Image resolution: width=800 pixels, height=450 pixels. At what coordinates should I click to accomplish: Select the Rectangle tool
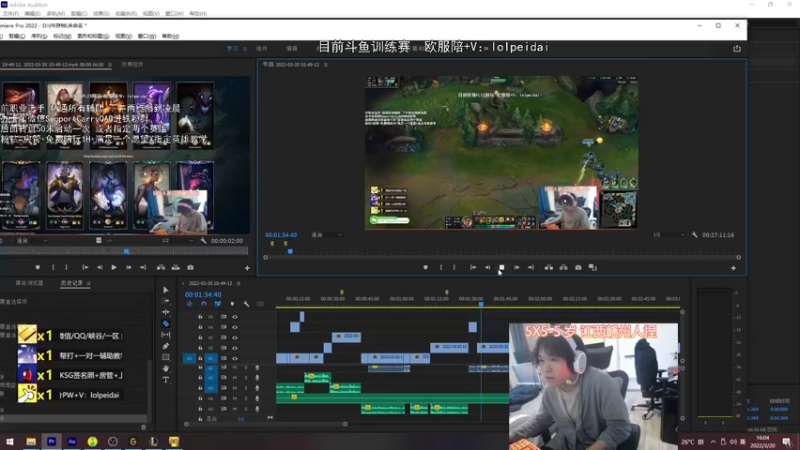166,357
